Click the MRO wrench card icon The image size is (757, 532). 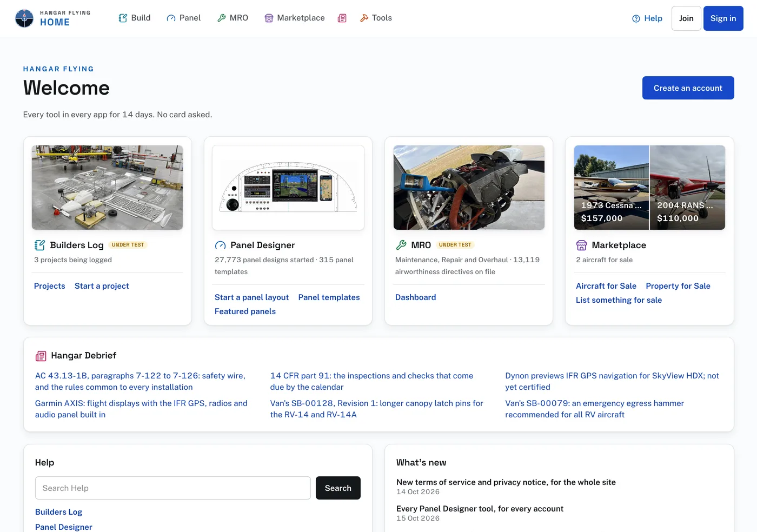click(x=401, y=245)
